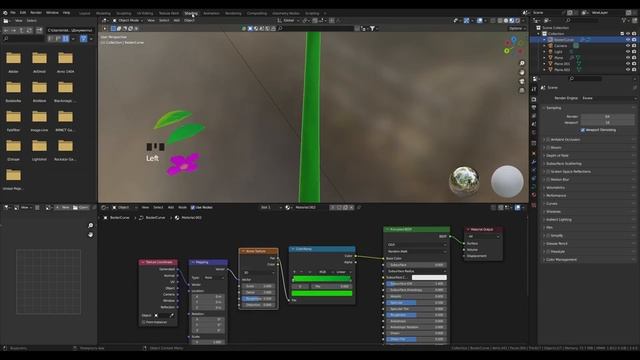
Task: Open the Window menu
Action: click(52, 13)
